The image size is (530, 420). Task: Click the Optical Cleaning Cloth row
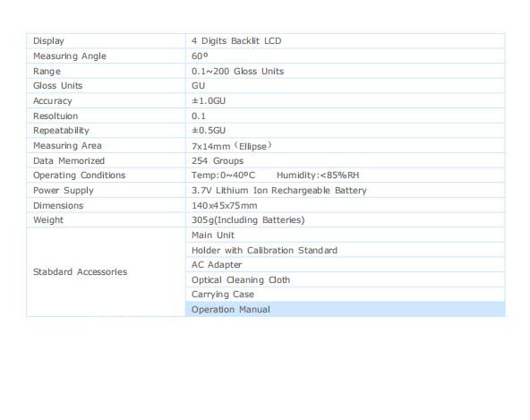[x=345, y=279]
